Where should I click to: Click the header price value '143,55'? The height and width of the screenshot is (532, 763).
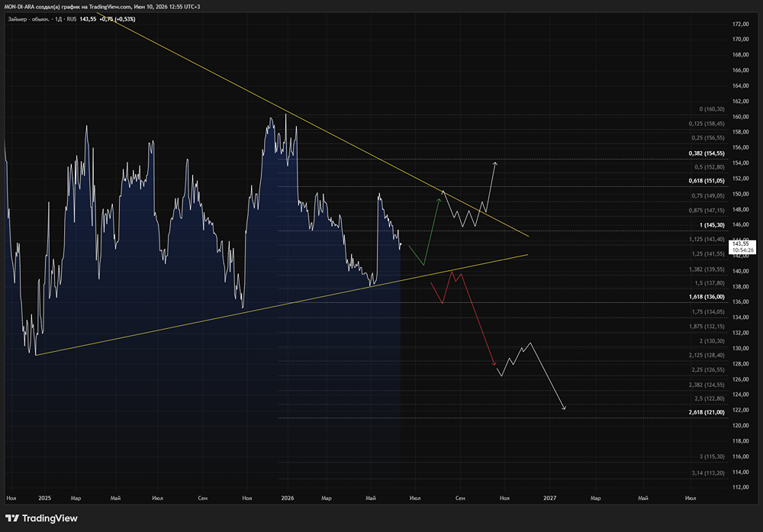click(x=88, y=19)
